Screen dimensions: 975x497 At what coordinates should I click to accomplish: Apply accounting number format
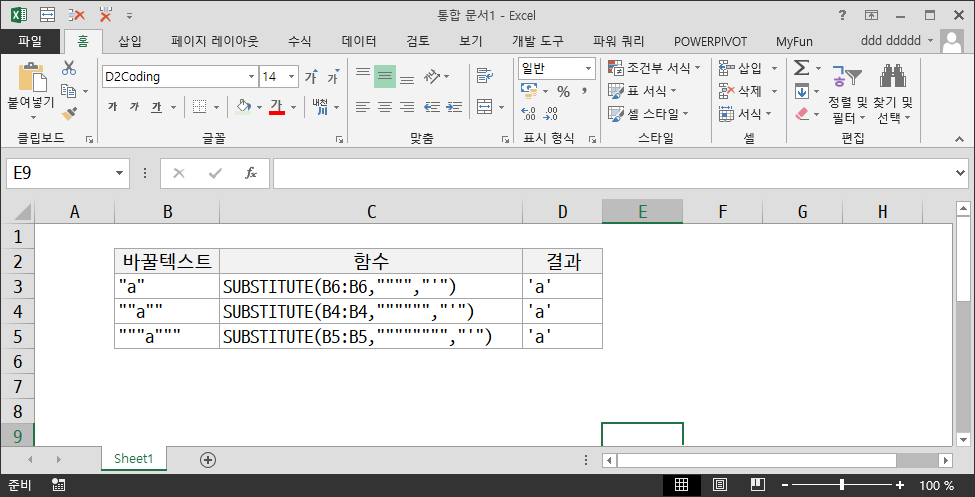pyautogui.click(x=529, y=91)
